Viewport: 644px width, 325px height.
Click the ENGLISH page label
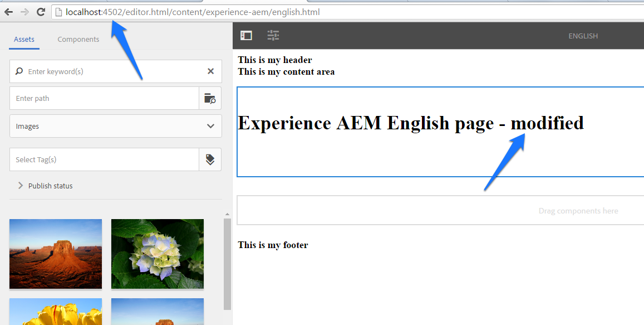[x=583, y=36]
